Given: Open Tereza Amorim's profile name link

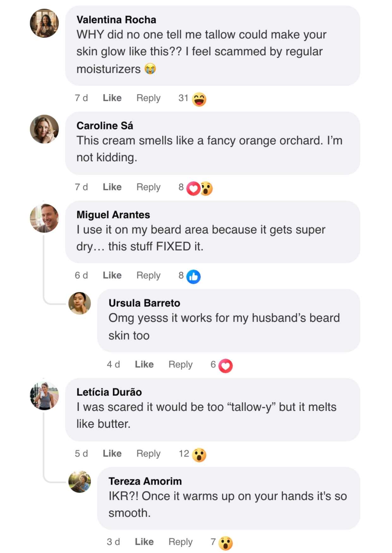Looking at the screenshot, I should (145, 481).
